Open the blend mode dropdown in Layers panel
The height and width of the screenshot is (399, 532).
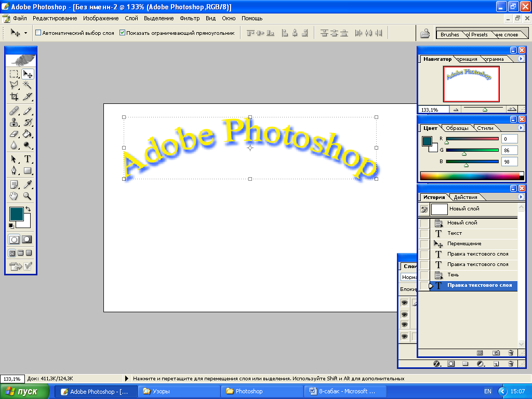coord(409,277)
